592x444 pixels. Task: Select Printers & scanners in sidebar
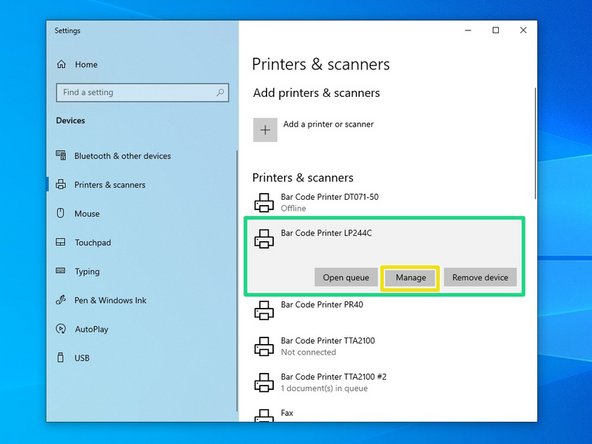coord(109,185)
